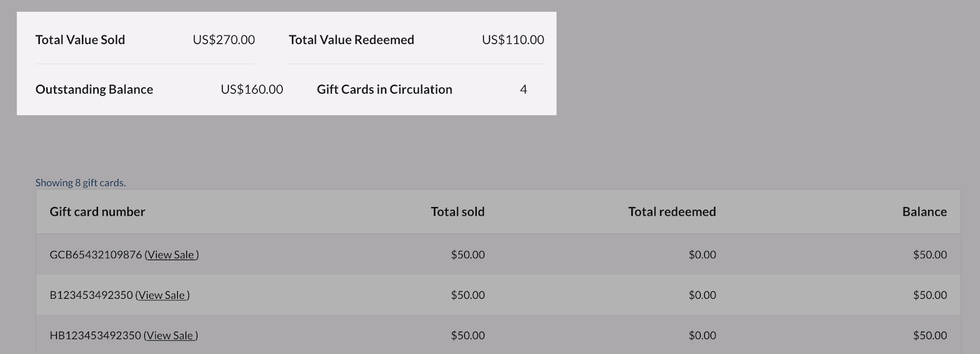Image resolution: width=980 pixels, height=354 pixels.
Task: Click the Balance column header
Action: [924, 211]
